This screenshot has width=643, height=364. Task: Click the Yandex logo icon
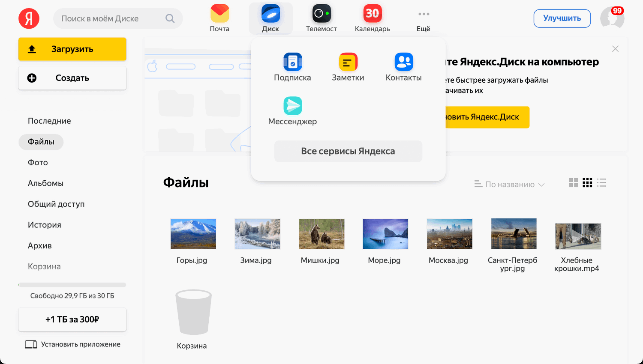(x=29, y=18)
